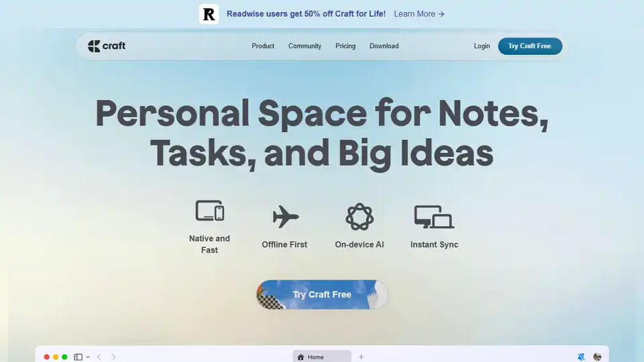Click the Readwise 50% off banner text
This screenshot has height=362, width=644.
coord(306,14)
